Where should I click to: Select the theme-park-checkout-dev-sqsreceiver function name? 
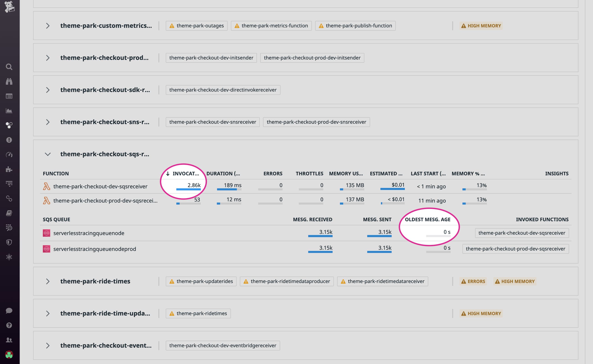(100, 186)
